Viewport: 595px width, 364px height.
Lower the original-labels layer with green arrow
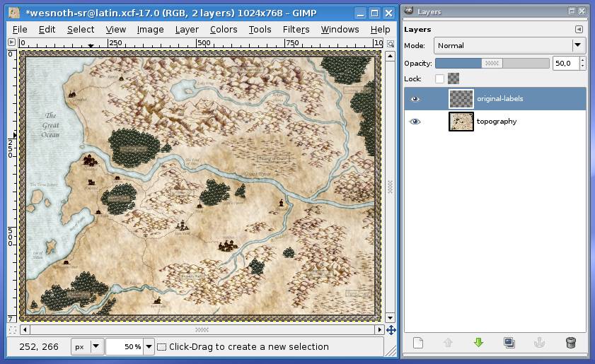[x=478, y=343]
